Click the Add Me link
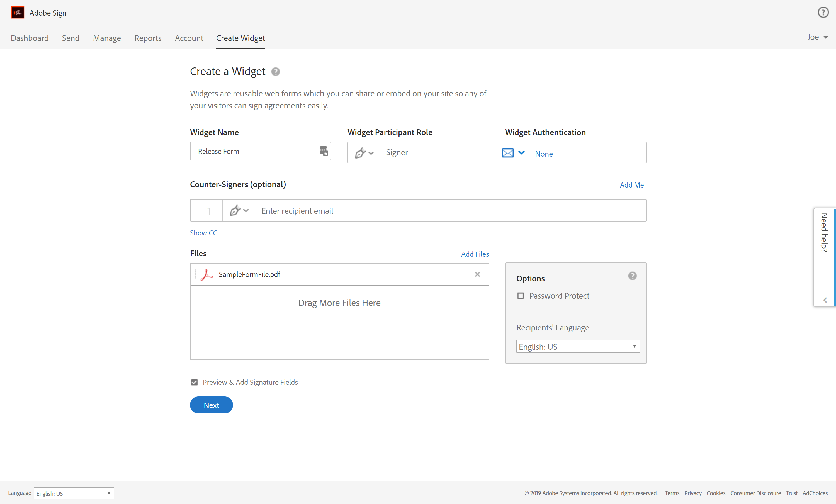 coord(632,185)
